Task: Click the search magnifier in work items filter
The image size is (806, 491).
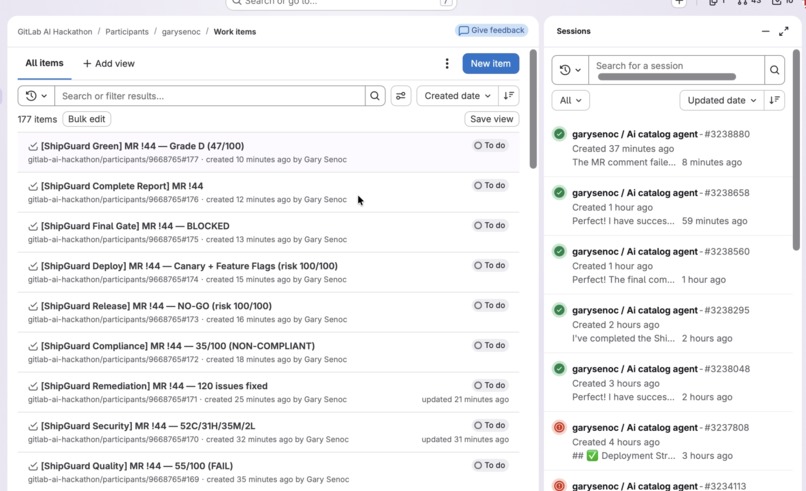Action: click(375, 96)
